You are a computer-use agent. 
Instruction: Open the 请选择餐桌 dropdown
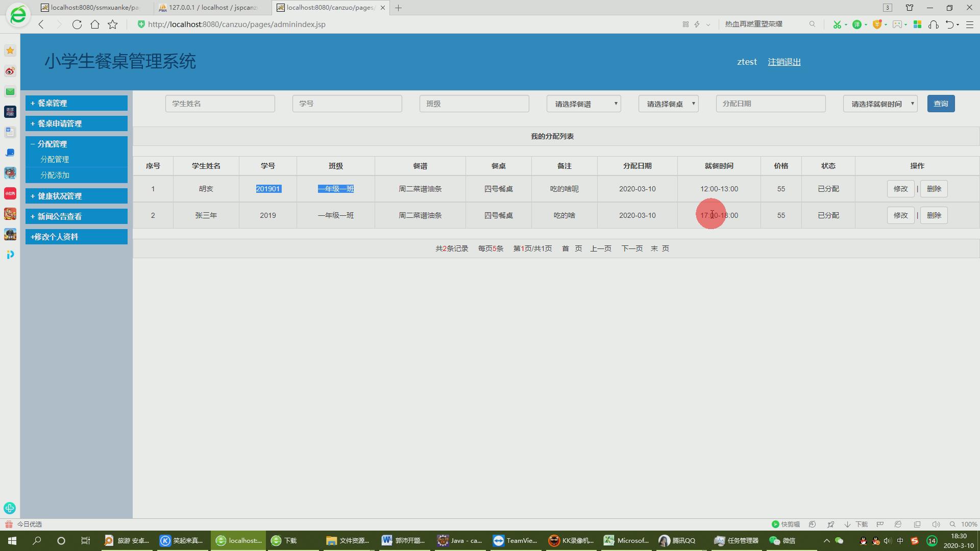click(668, 104)
